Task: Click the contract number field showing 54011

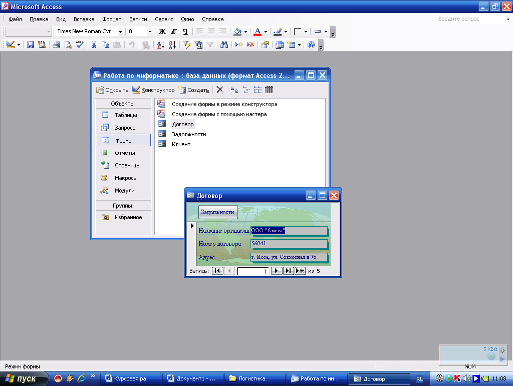Action: (x=289, y=244)
